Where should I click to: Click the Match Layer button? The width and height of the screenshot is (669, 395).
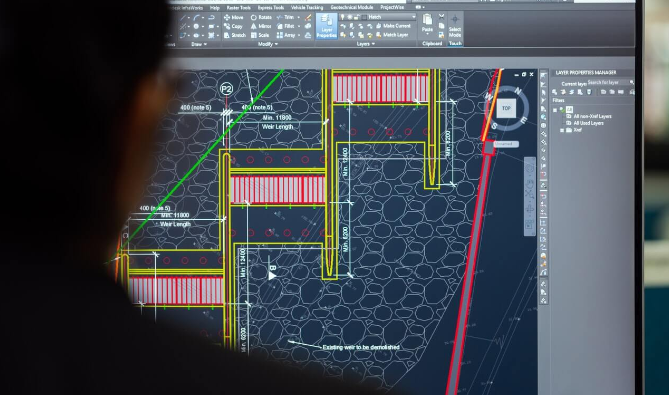click(x=392, y=35)
